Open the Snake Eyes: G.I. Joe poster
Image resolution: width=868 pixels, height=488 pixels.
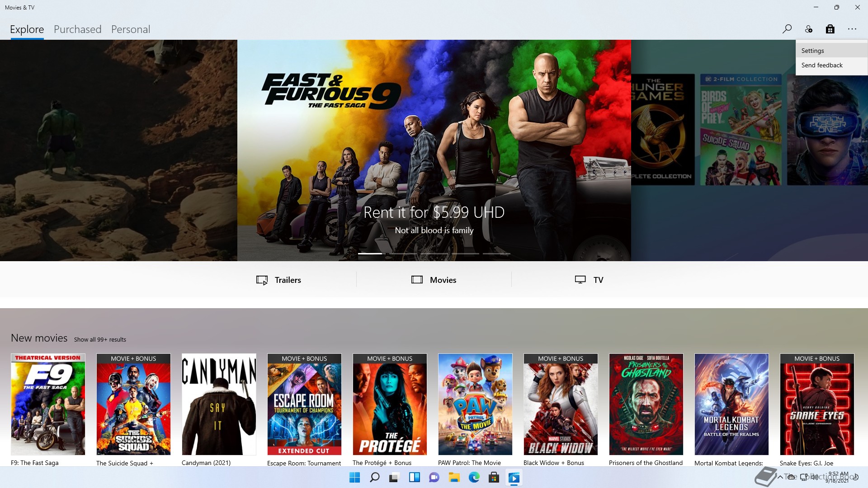click(817, 404)
